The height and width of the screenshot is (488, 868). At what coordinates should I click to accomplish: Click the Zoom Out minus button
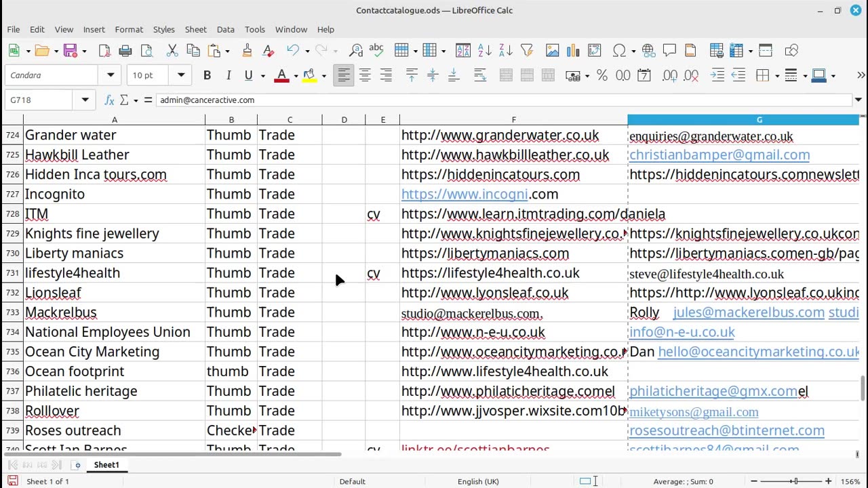(754, 481)
